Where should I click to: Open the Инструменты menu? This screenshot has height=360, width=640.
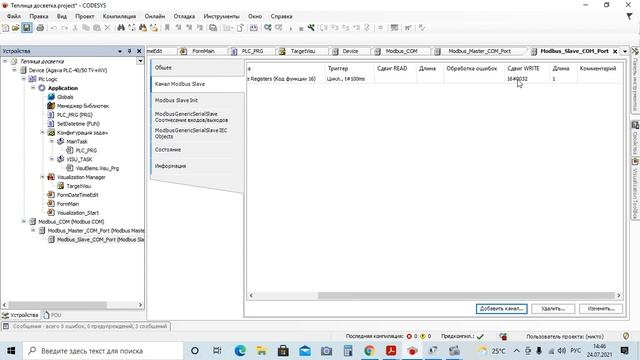tap(221, 16)
